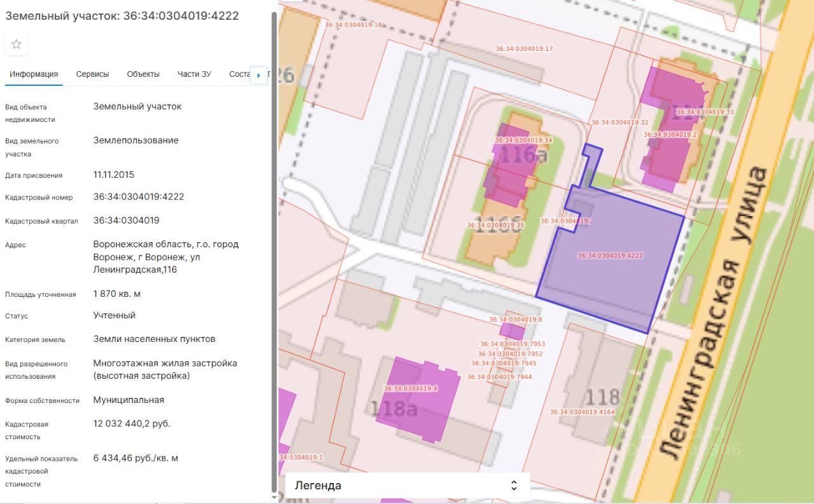Switch to the Информация tab
Image resolution: width=814 pixels, height=504 pixels.
click(x=34, y=74)
